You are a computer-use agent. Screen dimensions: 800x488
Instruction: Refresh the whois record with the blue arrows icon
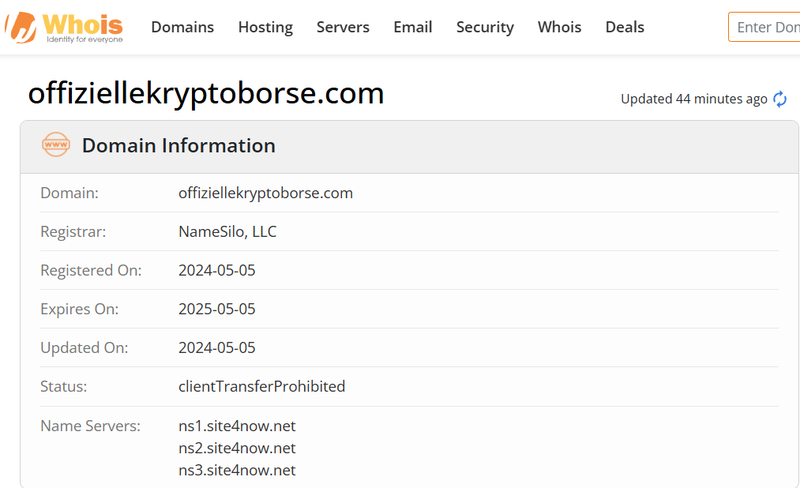(780, 99)
